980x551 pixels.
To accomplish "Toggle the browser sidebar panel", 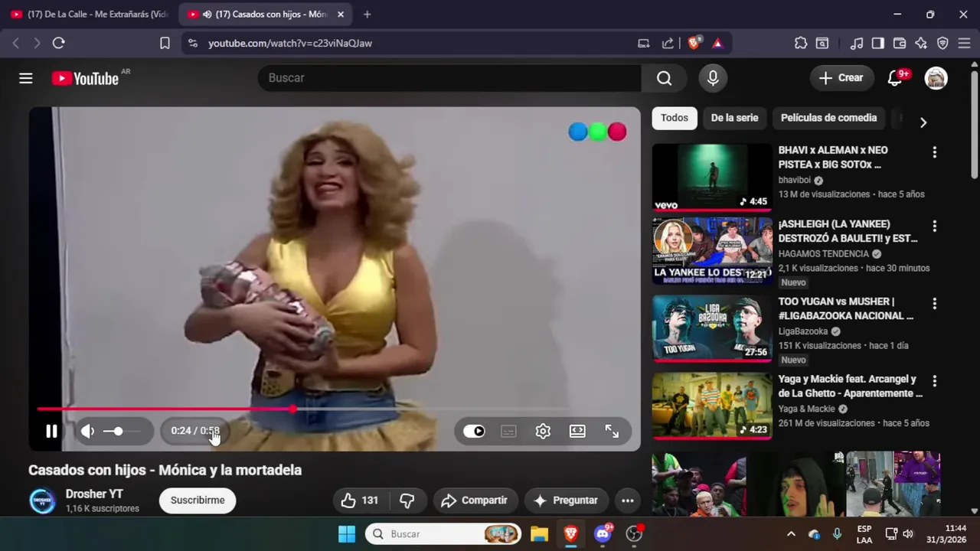I will pos(878,43).
